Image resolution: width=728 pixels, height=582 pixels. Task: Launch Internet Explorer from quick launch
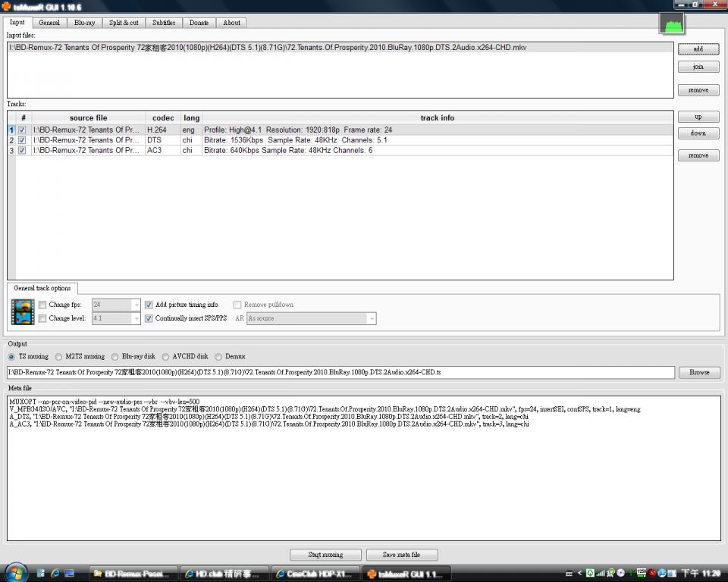click(x=55, y=574)
